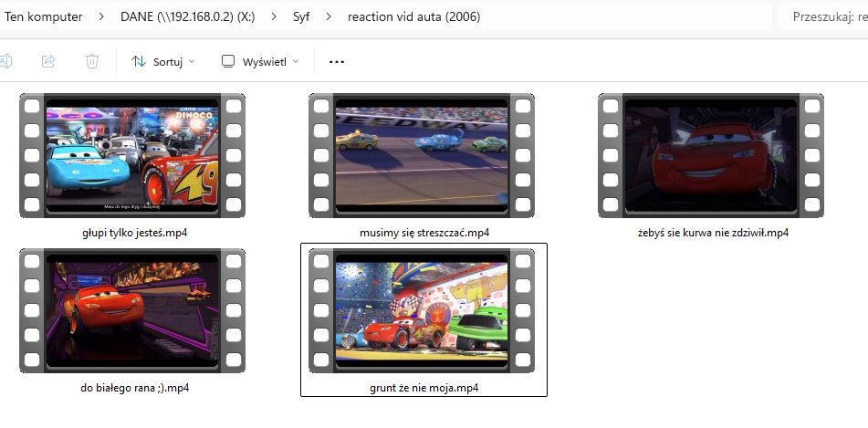
Task: Select żebyś sie kurwa nie zdziwił.mp4 thumbnail
Action: point(711,155)
